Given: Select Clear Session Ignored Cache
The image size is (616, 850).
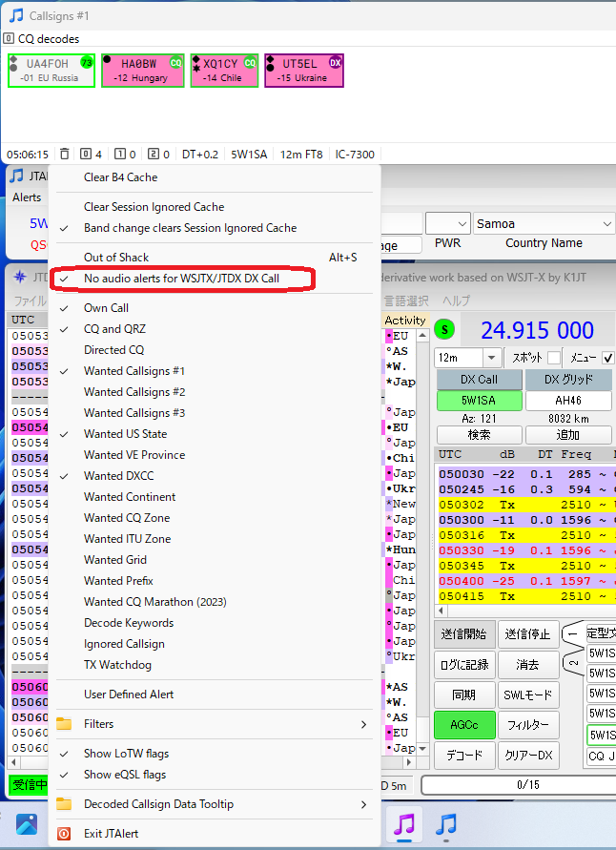Looking at the screenshot, I should (x=215, y=206).
